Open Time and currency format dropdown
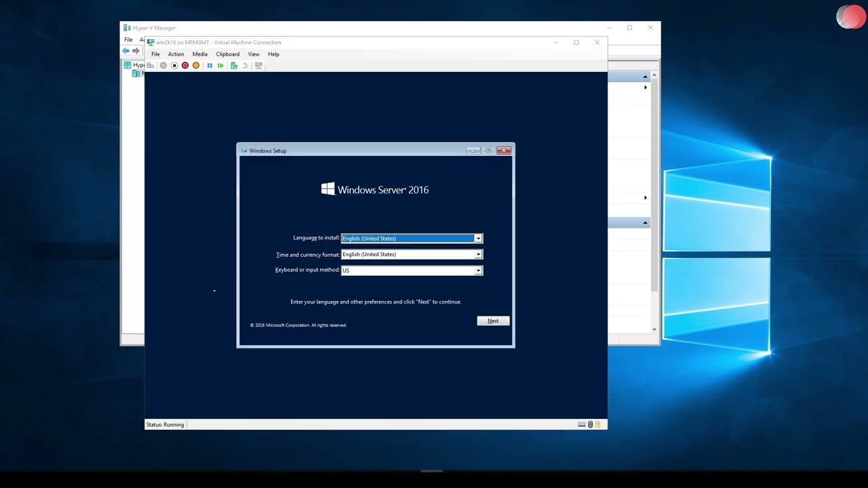The width and height of the screenshot is (868, 488). click(x=478, y=255)
